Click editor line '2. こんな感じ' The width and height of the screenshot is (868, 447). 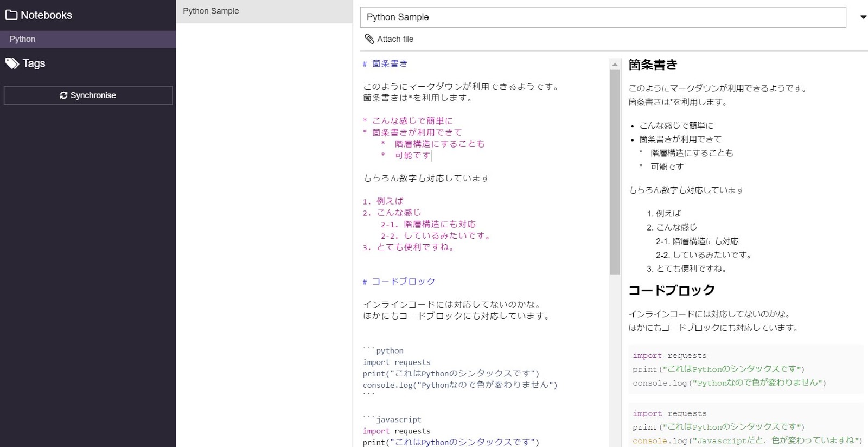(392, 213)
